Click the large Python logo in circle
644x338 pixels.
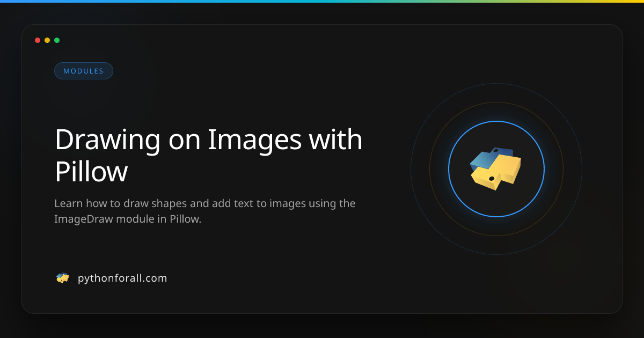[x=496, y=169]
